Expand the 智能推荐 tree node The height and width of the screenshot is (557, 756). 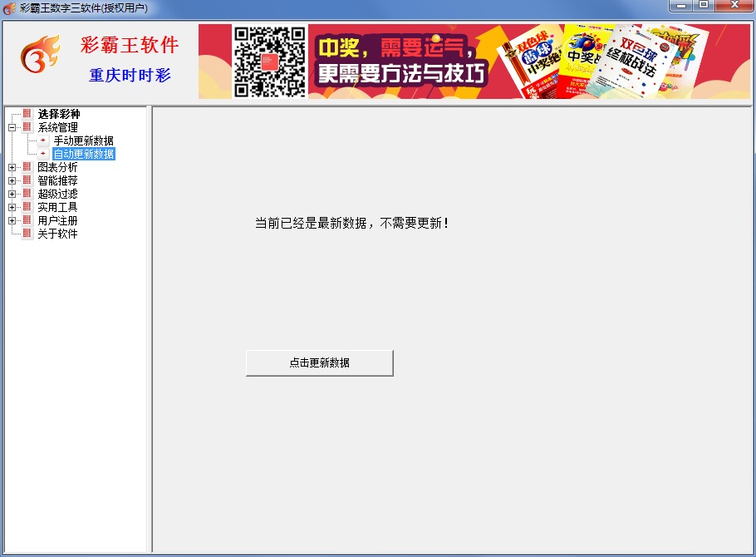pos(12,180)
